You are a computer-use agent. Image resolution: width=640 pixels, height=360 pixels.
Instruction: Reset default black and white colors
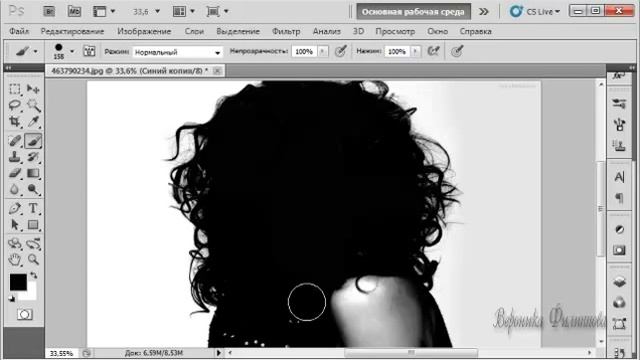tap(12, 299)
